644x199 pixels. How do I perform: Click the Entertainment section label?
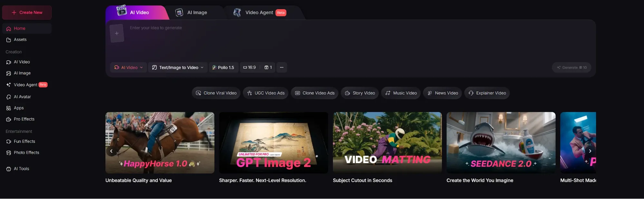[19, 132]
